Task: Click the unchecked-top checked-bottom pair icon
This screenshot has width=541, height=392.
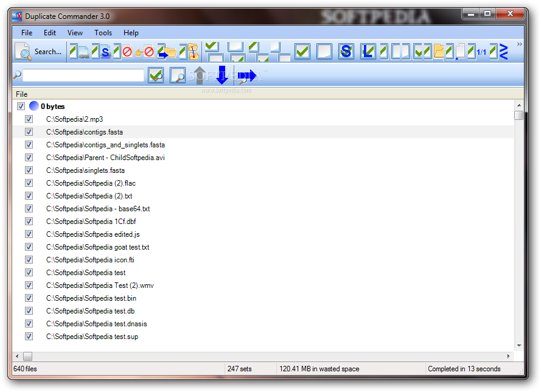Action: pos(237,52)
